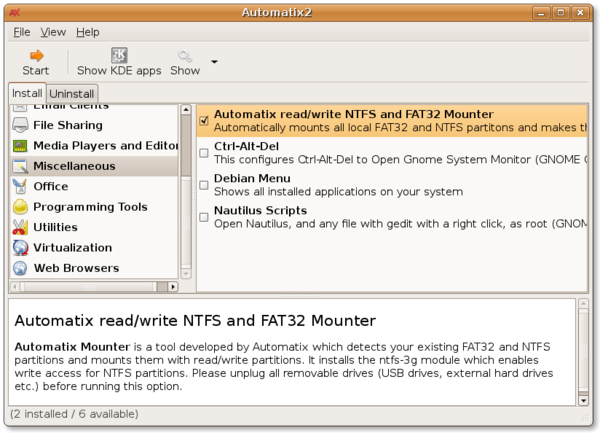This screenshot has width=600, height=433.
Task: Click description pane scroll down arrow
Action: [x=583, y=400]
